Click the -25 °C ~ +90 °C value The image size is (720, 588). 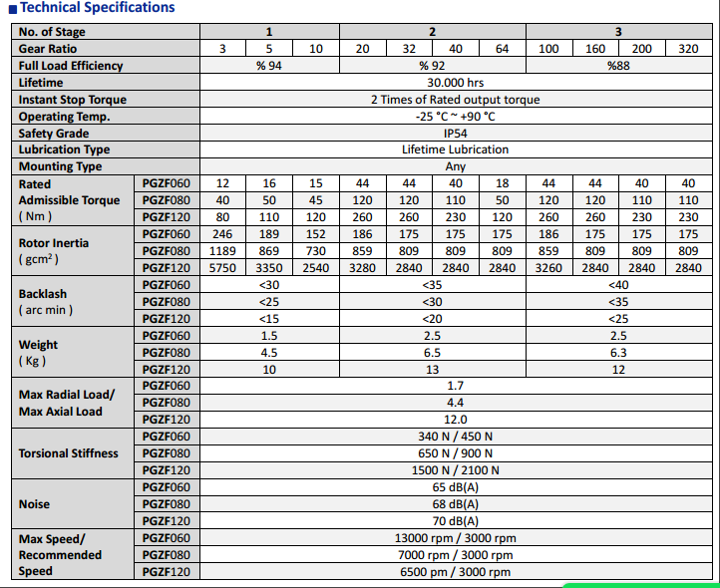[x=456, y=117]
